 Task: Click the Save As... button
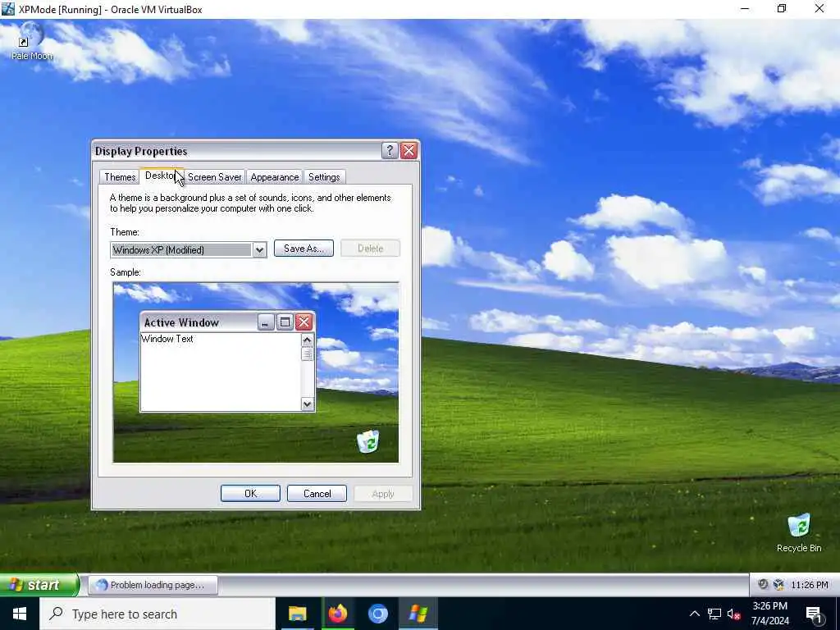click(304, 249)
